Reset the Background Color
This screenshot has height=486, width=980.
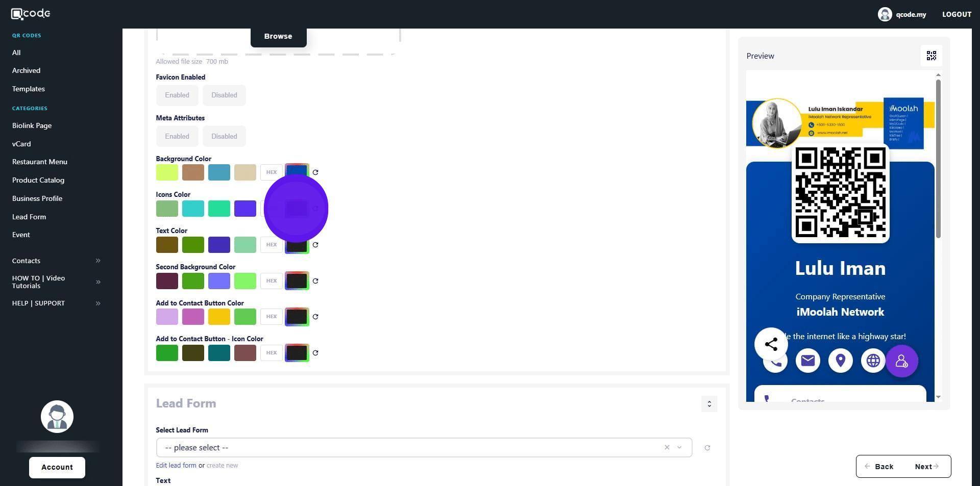point(315,172)
